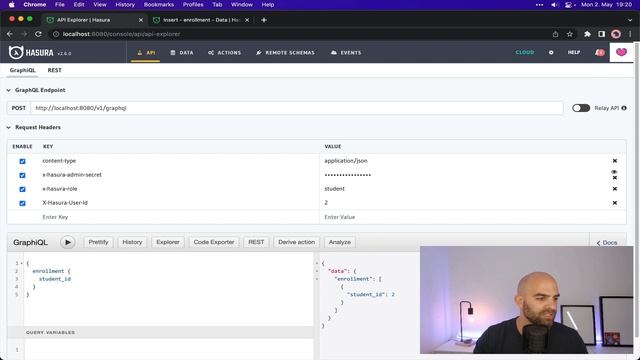Expand the Docs panel chevron
Image resolution: width=640 pixels, height=360 pixels.
[598, 243]
